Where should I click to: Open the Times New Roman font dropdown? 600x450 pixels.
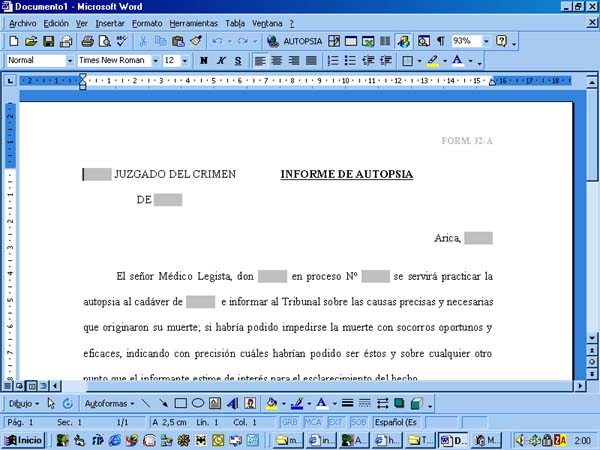155,61
